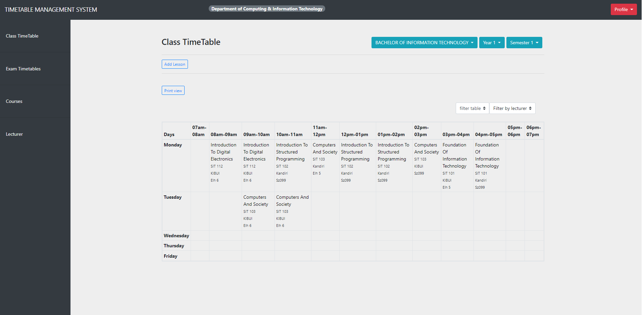This screenshot has height=315, width=644.
Task: Click the empty Wednesday 08am-09am cell
Action: [225, 236]
